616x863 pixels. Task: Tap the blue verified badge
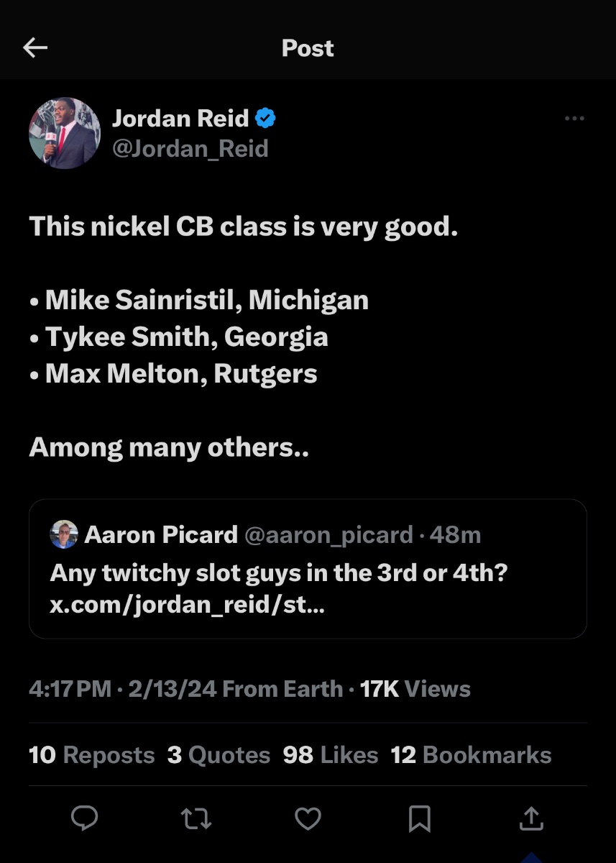pos(266,118)
